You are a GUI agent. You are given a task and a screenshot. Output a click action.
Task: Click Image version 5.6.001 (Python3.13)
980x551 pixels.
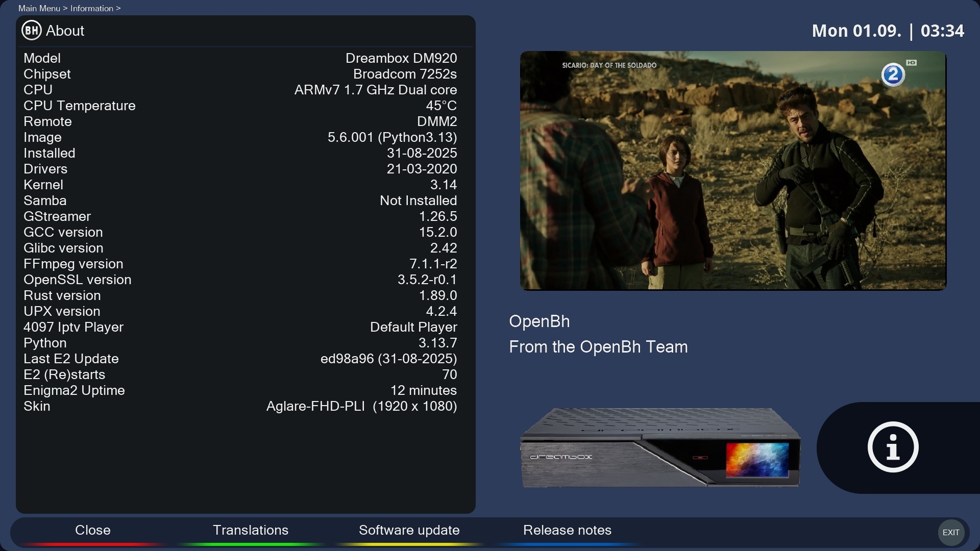click(x=392, y=137)
